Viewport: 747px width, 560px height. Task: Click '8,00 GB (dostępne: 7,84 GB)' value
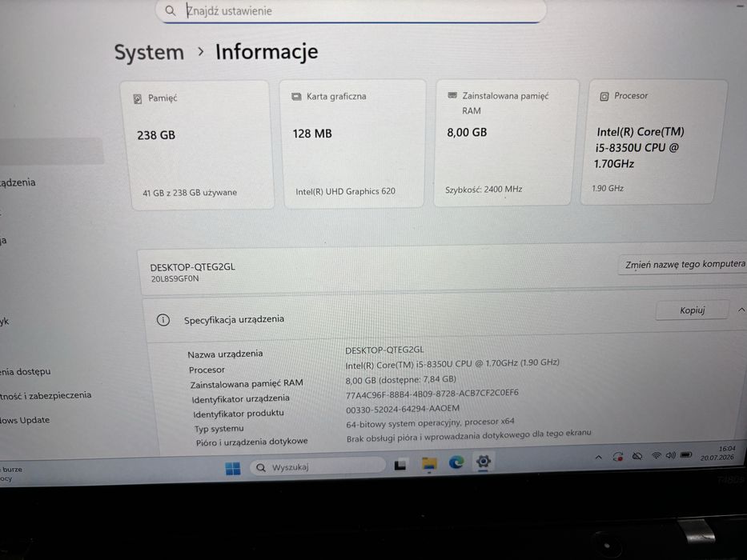pos(400,379)
